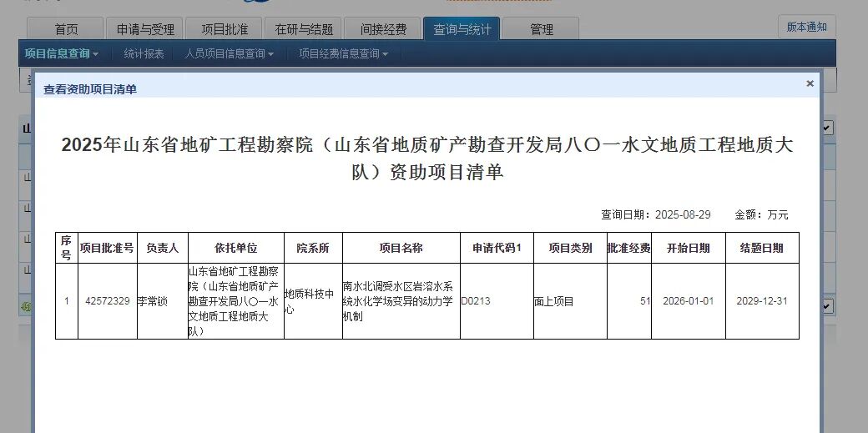
Task: Click the 负责人 column header
Action: [162, 248]
